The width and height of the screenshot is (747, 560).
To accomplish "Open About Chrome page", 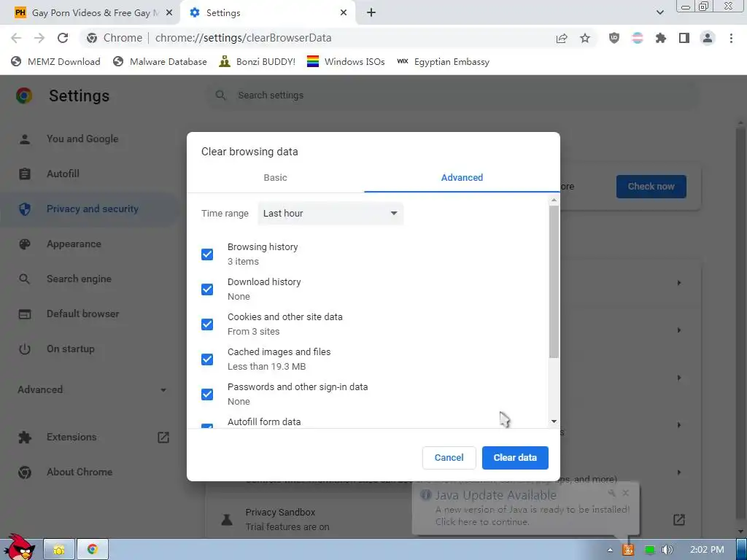I will (80, 472).
